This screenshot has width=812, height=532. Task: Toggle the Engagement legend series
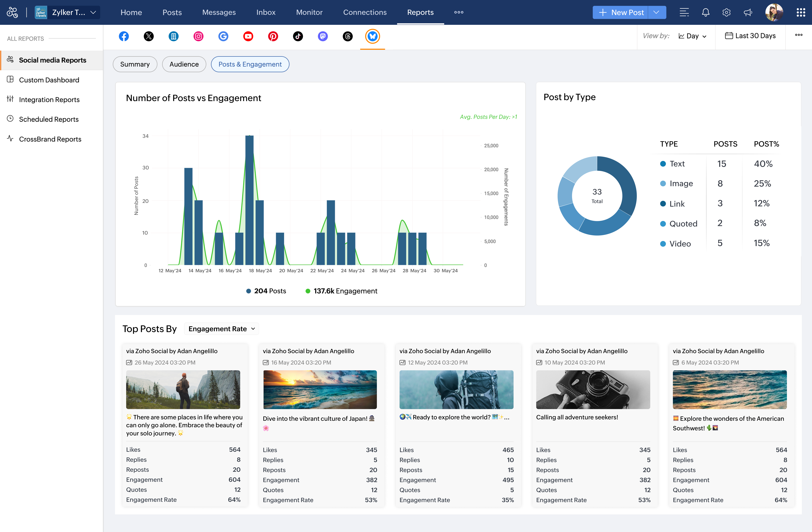pyautogui.click(x=341, y=291)
